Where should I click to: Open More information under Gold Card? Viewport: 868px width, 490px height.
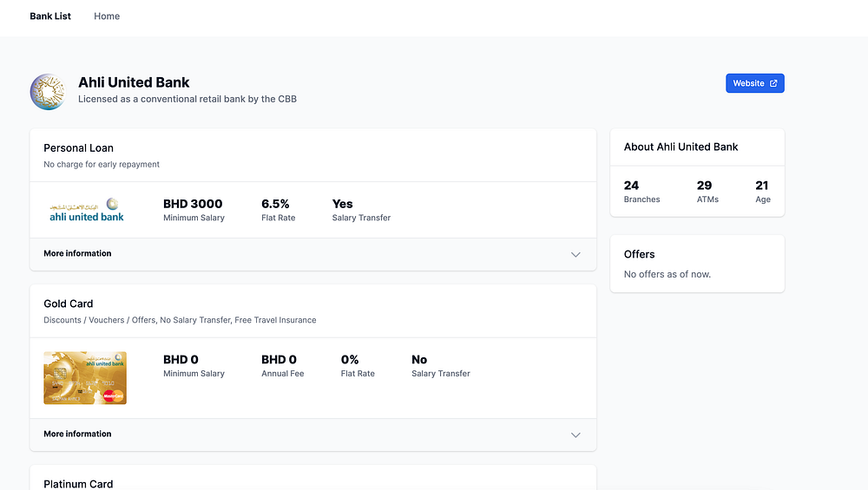(78, 434)
